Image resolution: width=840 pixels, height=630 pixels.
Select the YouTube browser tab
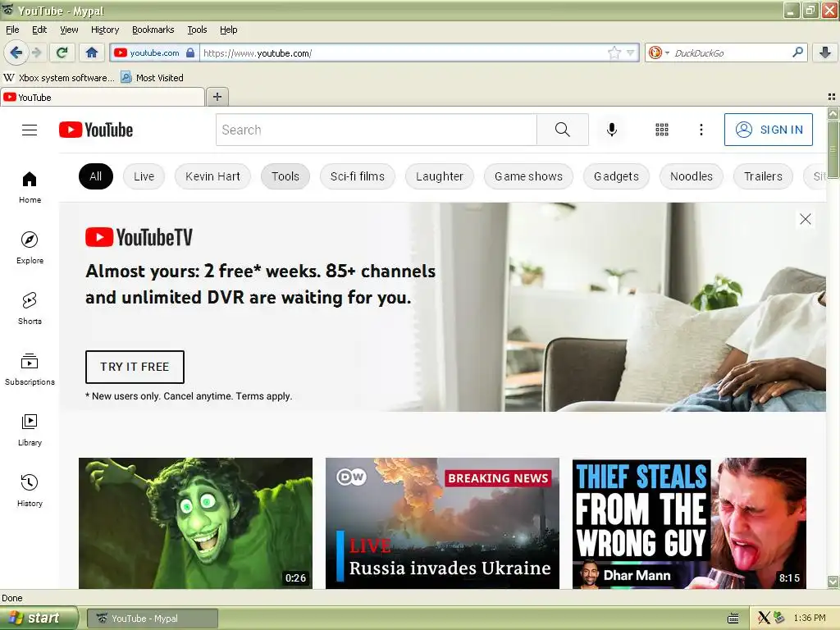[103, 98]
